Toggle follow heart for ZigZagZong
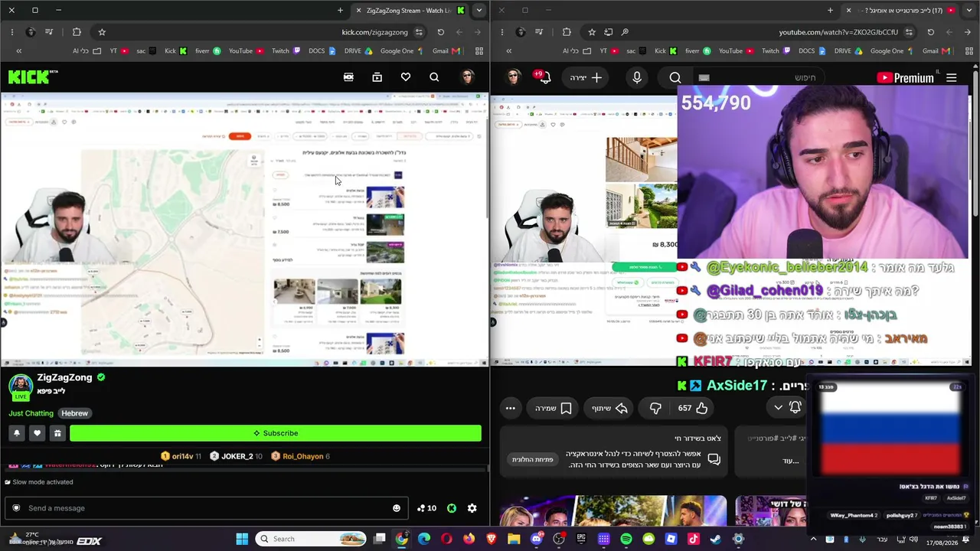This screenshot has height=551, width=980. [x=37, y=433]
